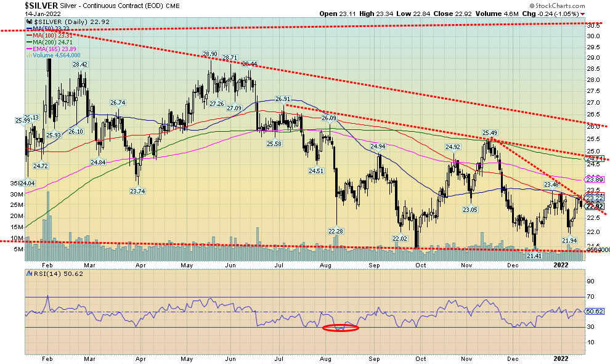Click the blue MA(50) legend line marker
The image size is (610, 364).
pyautogui.click(x=28, y=29)
